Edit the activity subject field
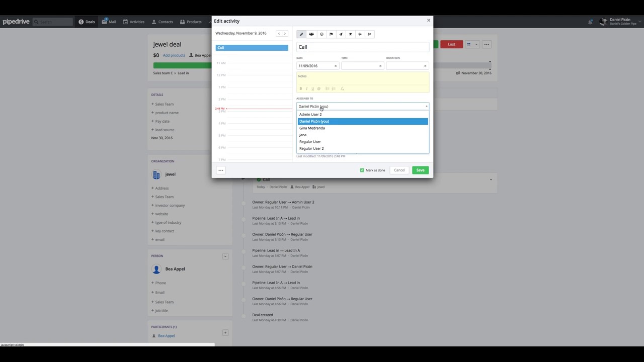This screenshot has width=644, height=362. point(363,47)
